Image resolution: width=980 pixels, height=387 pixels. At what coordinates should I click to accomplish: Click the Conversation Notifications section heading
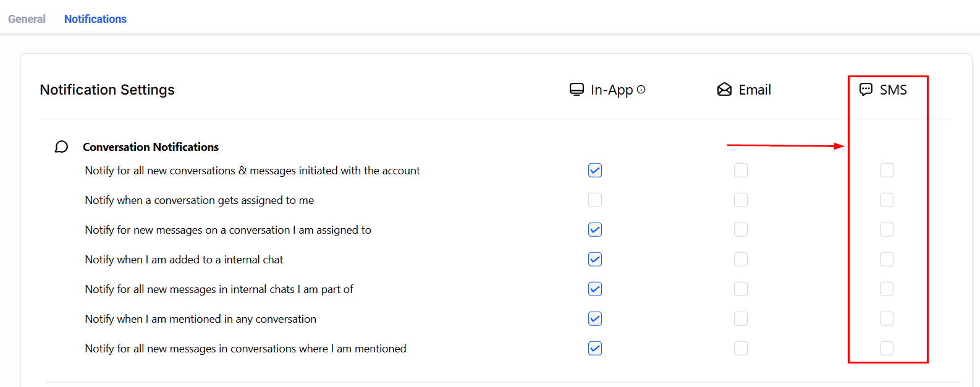[151, 147]
